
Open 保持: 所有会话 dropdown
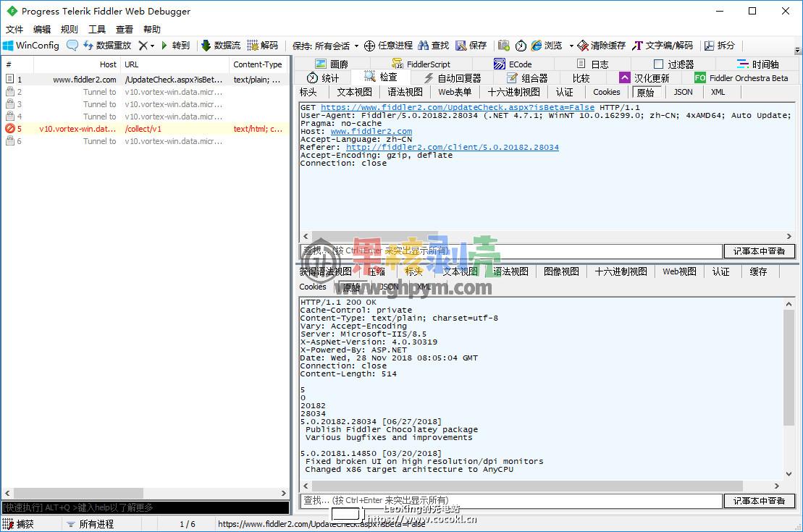pyautogui.click(x=325, y=46)
